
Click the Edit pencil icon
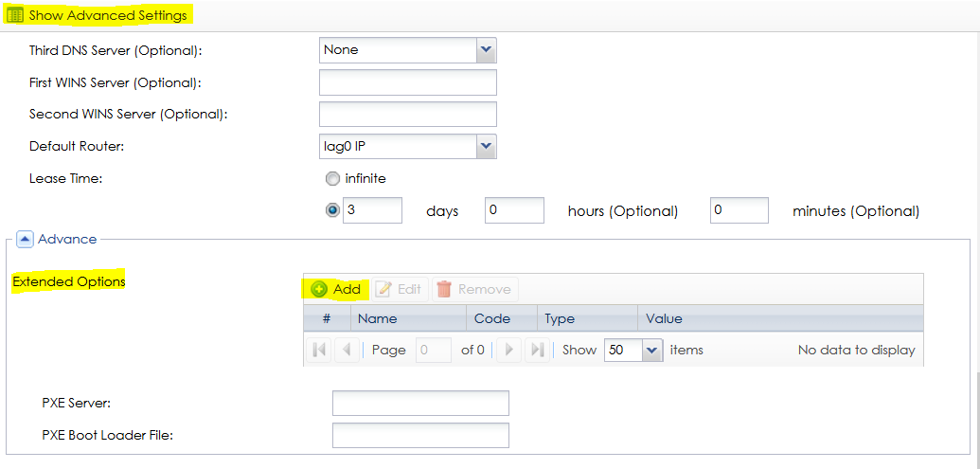[x=383, y=289]
